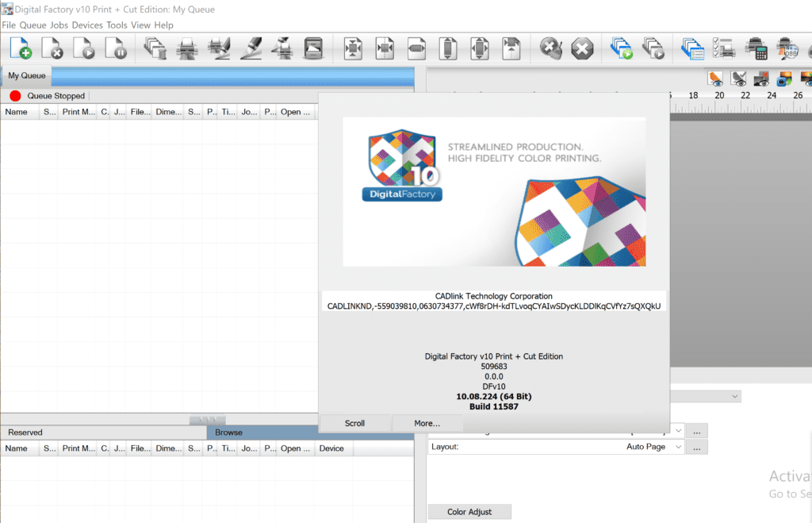Open the Layout Auto Page dropdown
This screenshot has width=812, height=523.
point(678,448)
